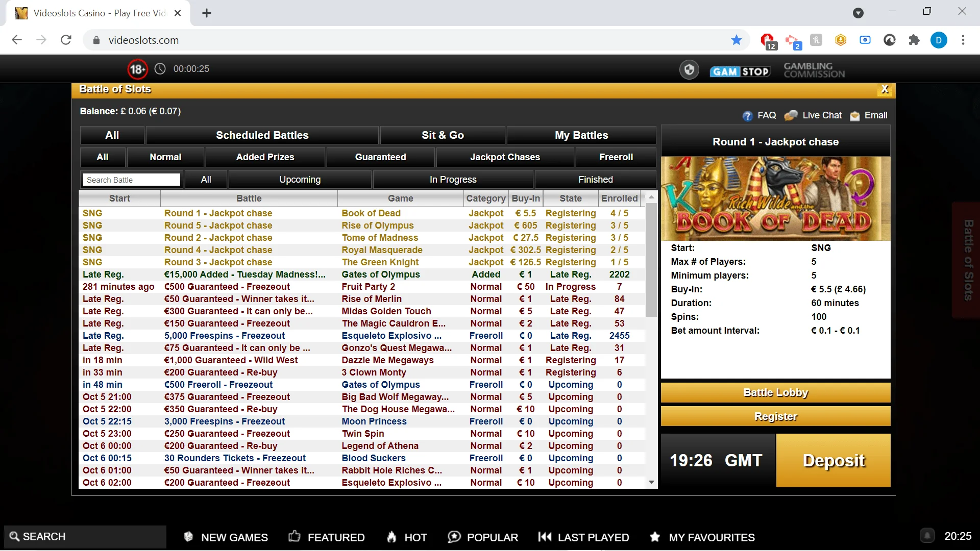Select the Moon Princess battle row
This screenshot has width=980, height=551.
tap(362, 421)
